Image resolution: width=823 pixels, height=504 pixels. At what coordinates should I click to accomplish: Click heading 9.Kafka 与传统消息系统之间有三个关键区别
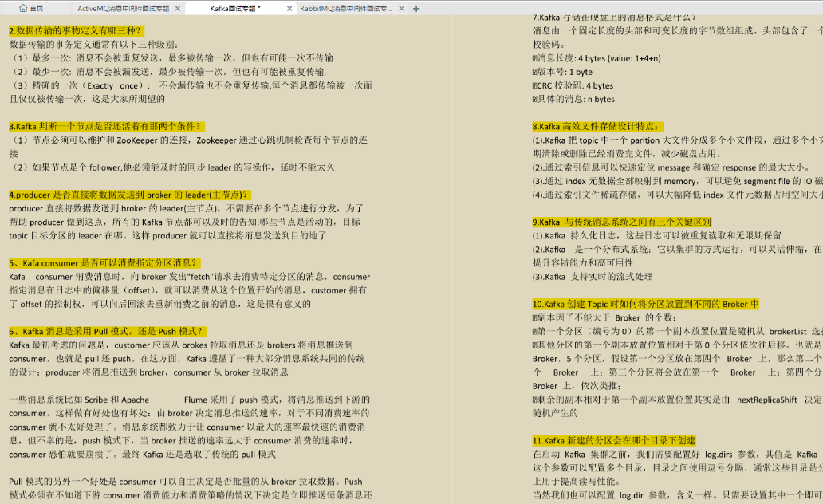(x=622, y=222)
